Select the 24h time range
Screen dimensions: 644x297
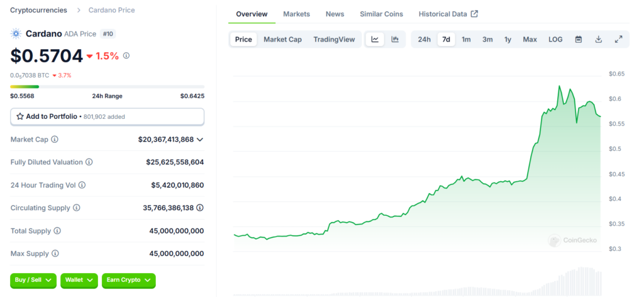pyautogui.click(x=425, y=40)
